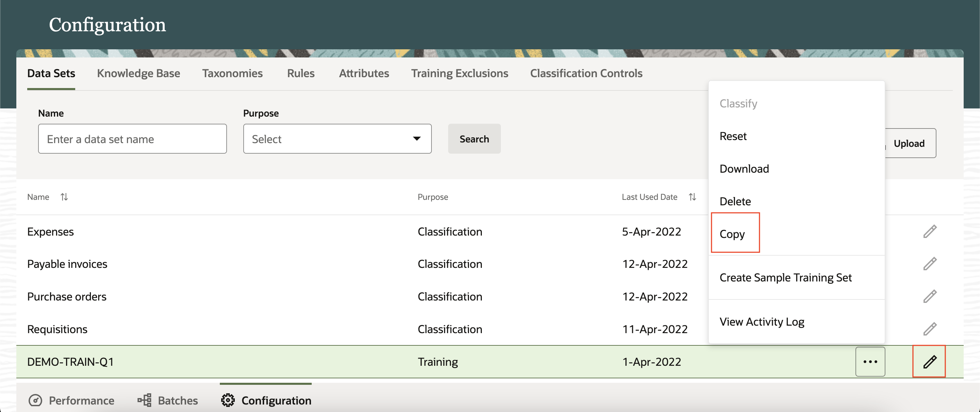The height and width of the screenshot is (412, 980).
Task: Sort by Last Used Date arrows
Action: tap(692, 197)
